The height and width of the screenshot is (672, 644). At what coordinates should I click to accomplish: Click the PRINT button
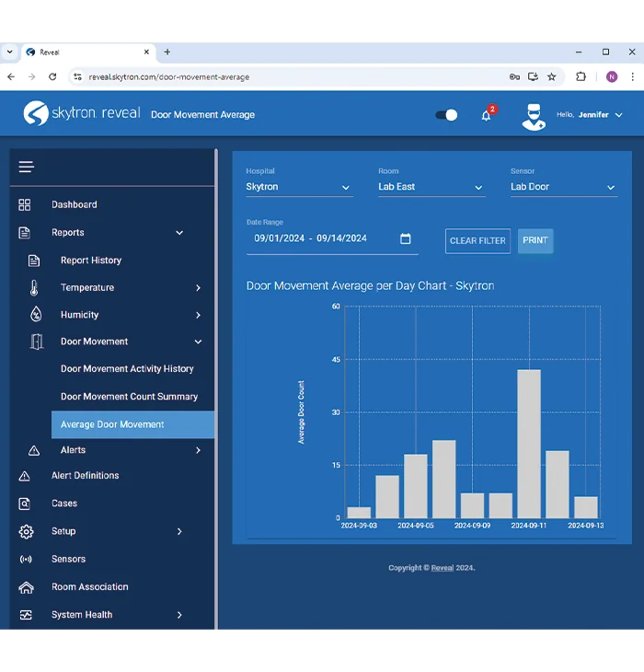(535, 240)
